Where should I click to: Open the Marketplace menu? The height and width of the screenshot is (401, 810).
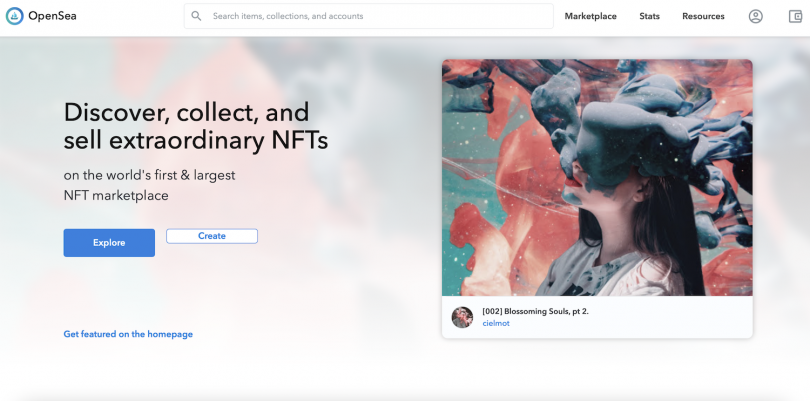click(x=590, y=16)
